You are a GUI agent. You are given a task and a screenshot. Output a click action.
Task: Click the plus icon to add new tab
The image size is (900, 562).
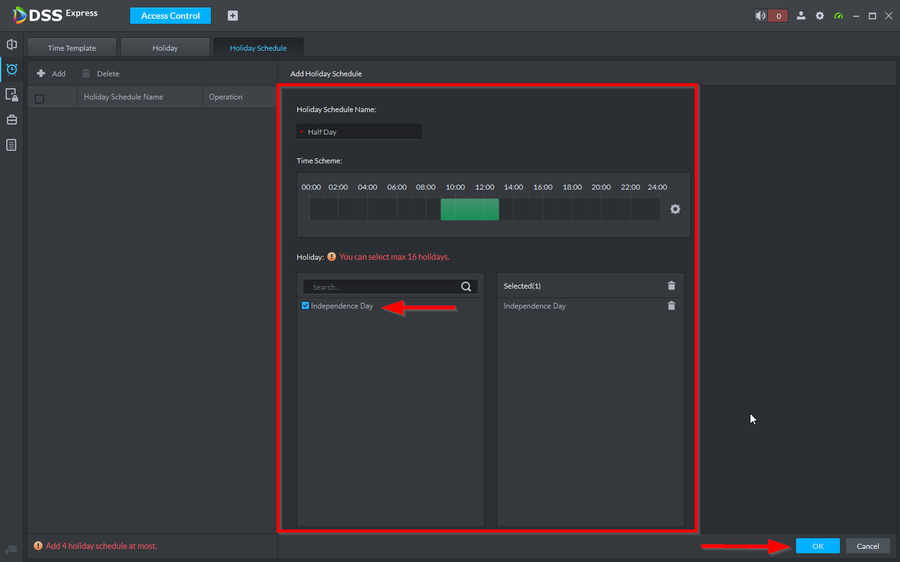(x=232, y=15)
